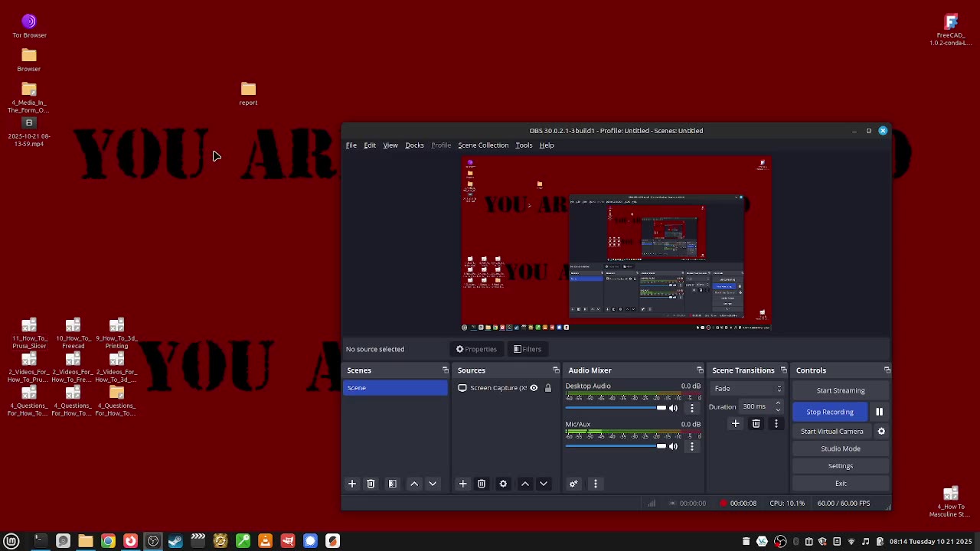
Task: Configure virtual camera with gear icon
Action: click(x=881, y=432)
